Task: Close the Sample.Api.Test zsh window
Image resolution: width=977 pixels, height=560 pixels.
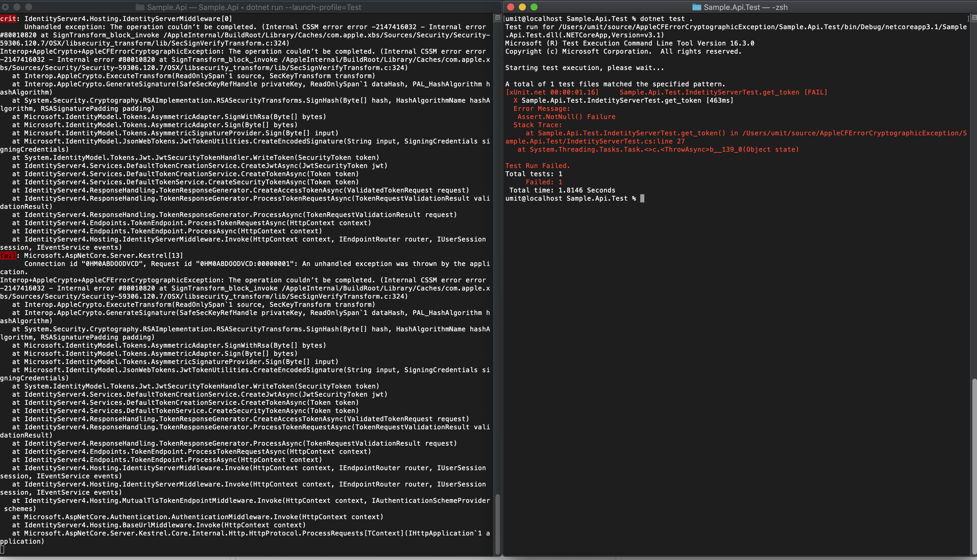Action: [511, 7]
